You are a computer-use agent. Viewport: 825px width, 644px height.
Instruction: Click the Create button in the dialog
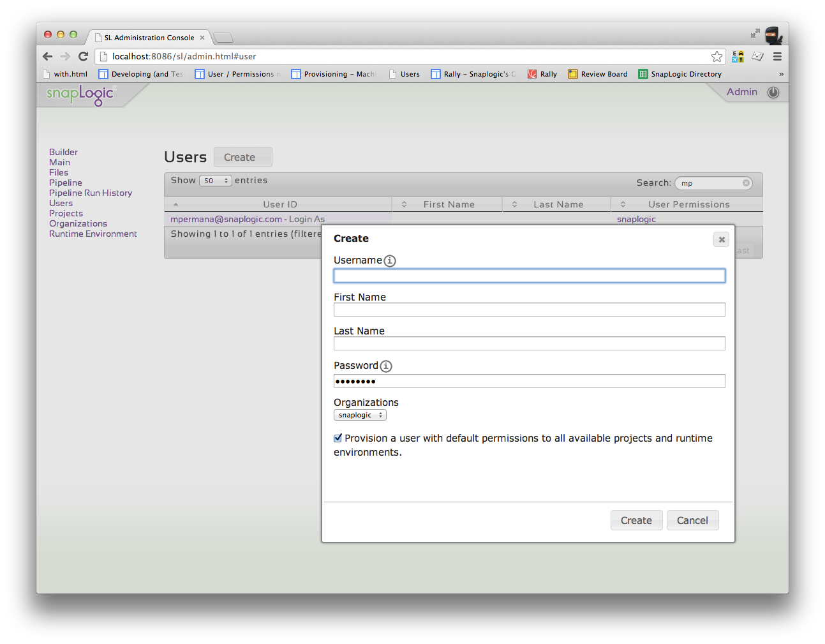(x=636, y=520)
